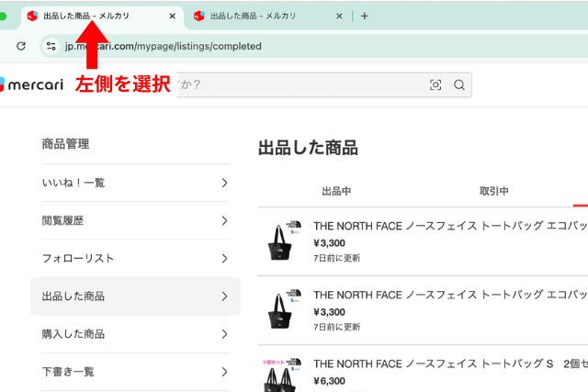Click the Mercari search input field

click(x=294, y=85)
